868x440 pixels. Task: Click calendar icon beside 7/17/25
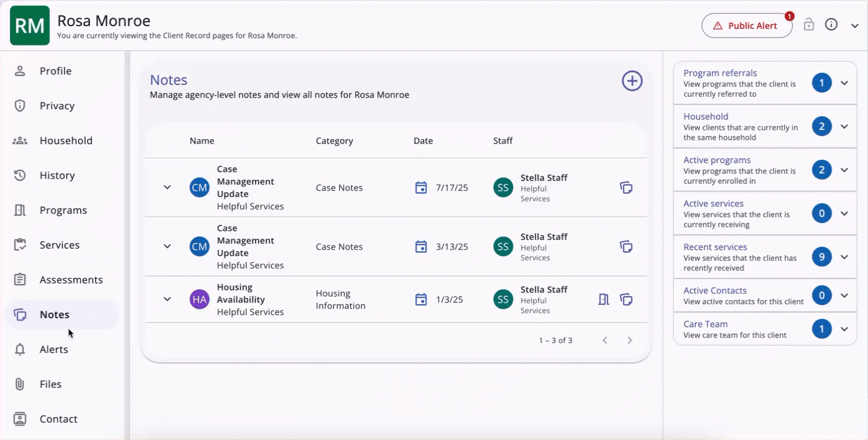[421, 187]
